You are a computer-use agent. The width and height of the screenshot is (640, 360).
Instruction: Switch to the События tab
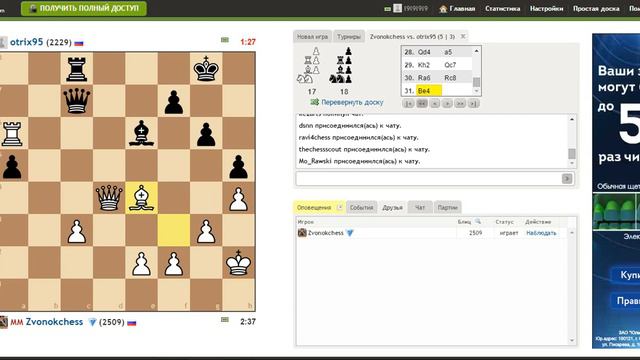(362, 207)
